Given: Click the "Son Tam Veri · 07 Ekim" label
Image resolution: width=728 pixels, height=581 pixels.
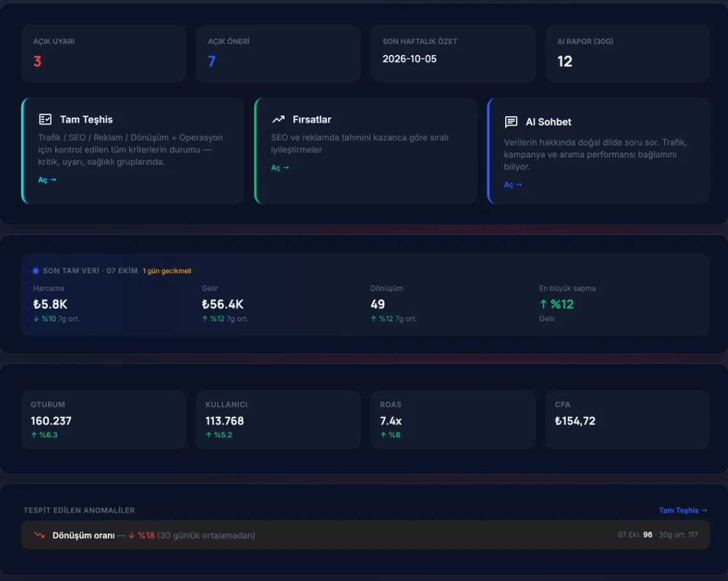Looking at the screenshot, I should pyautogui.click(x=91, y=271).
